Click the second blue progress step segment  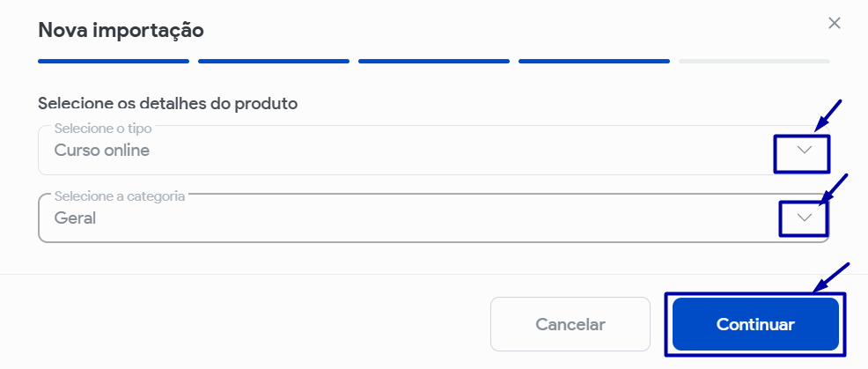point(274,62)
